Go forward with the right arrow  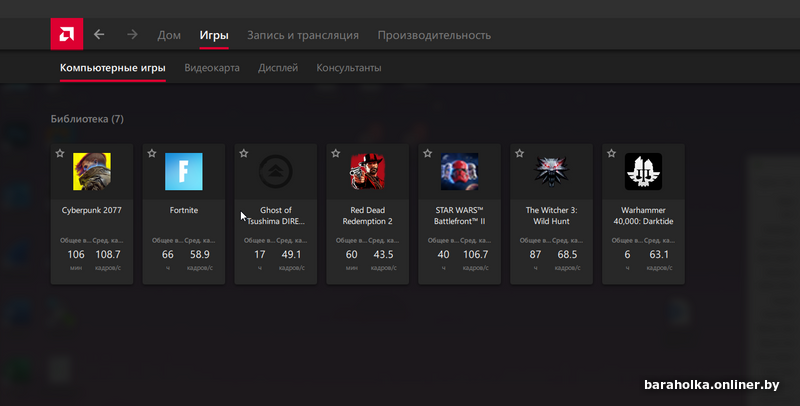pos(132,35)
